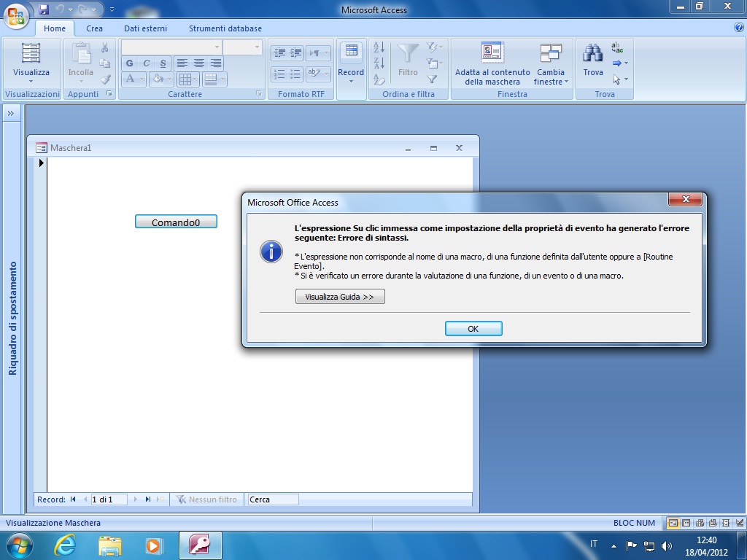Toggle bold with the G button
Image resolution: width=747 pixels, height=560 pixels.
coord(130,63)
